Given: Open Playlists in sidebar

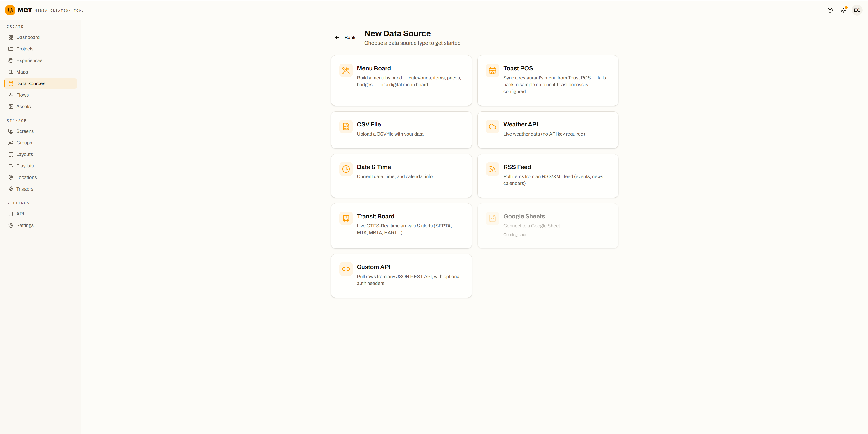Looking at the screenshot, I should tap(40, 166).
